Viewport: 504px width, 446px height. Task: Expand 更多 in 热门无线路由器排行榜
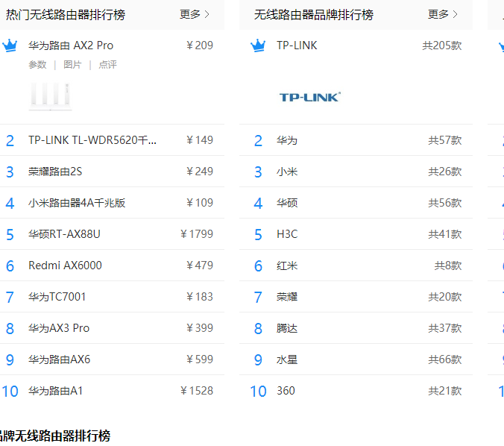click(195, 14)
